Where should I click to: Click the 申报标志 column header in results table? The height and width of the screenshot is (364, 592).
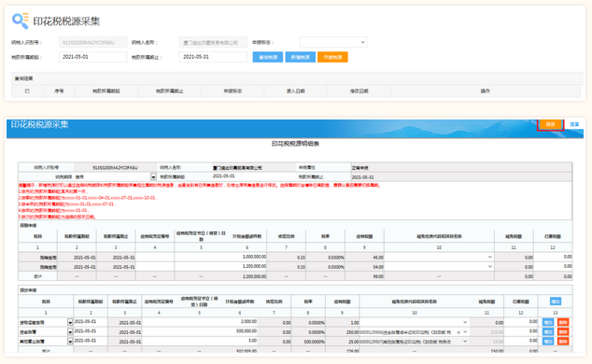pos(233,91)
